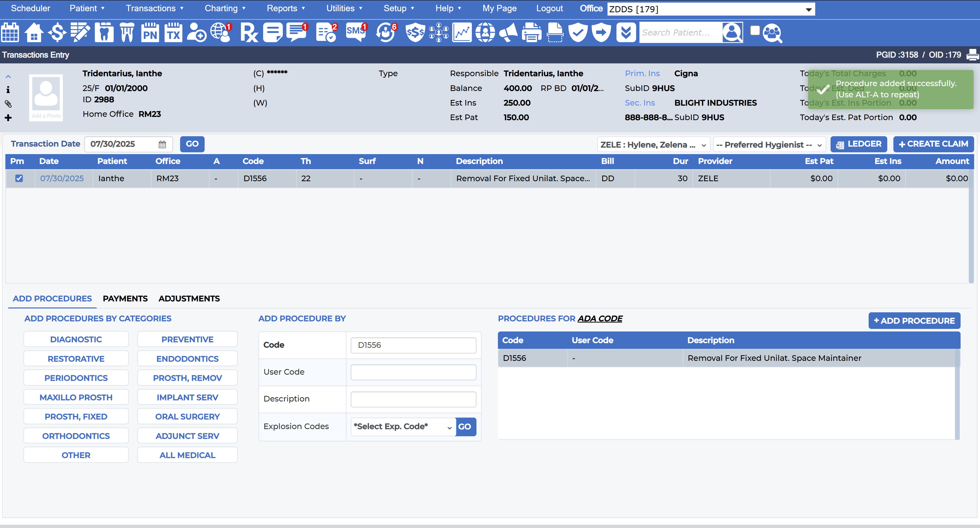Expand the Transactions menu
Image resolution: width=980 pixels, height=528 pixels.
click(155, 8)
